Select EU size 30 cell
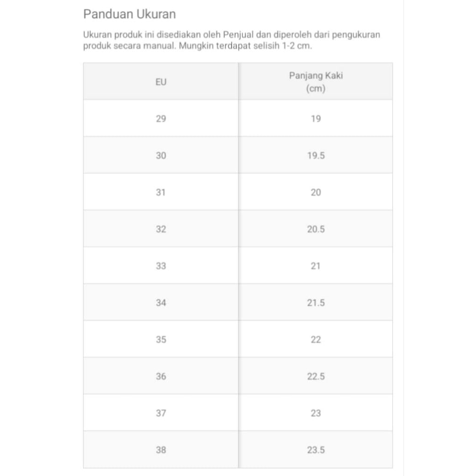 pyautogui.click(x=161, y=155)
